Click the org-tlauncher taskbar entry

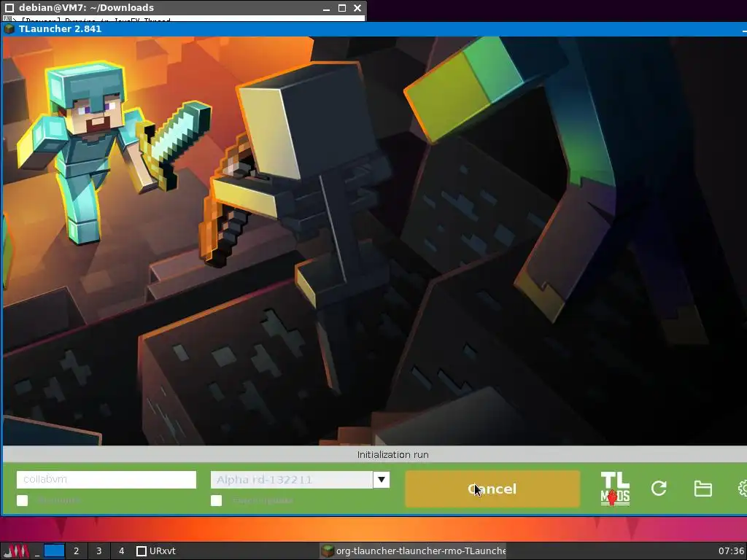click(x=413, y=551)
